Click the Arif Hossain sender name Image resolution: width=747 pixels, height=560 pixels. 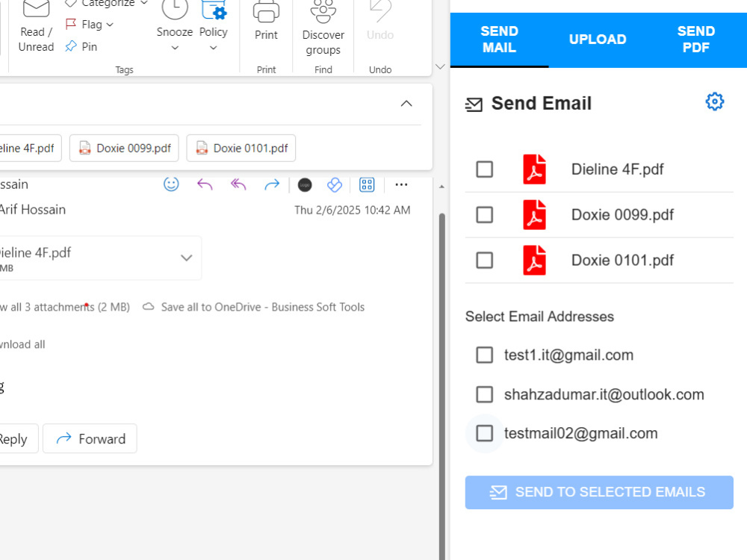(32, 210)
